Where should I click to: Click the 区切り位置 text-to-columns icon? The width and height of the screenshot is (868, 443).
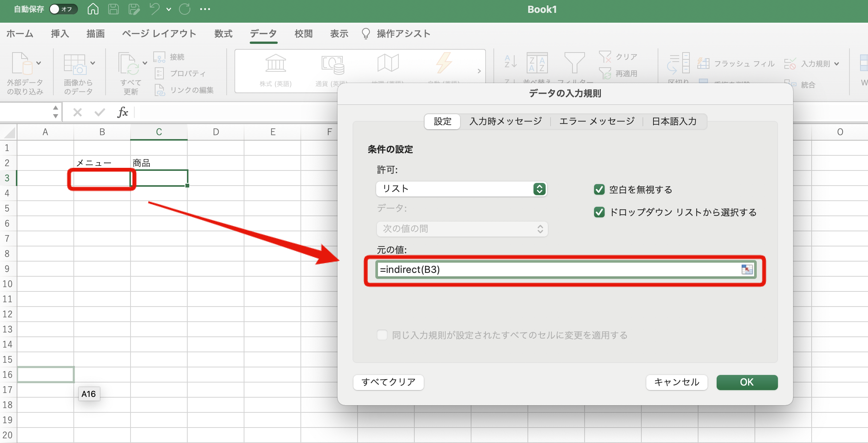point(678,63)
